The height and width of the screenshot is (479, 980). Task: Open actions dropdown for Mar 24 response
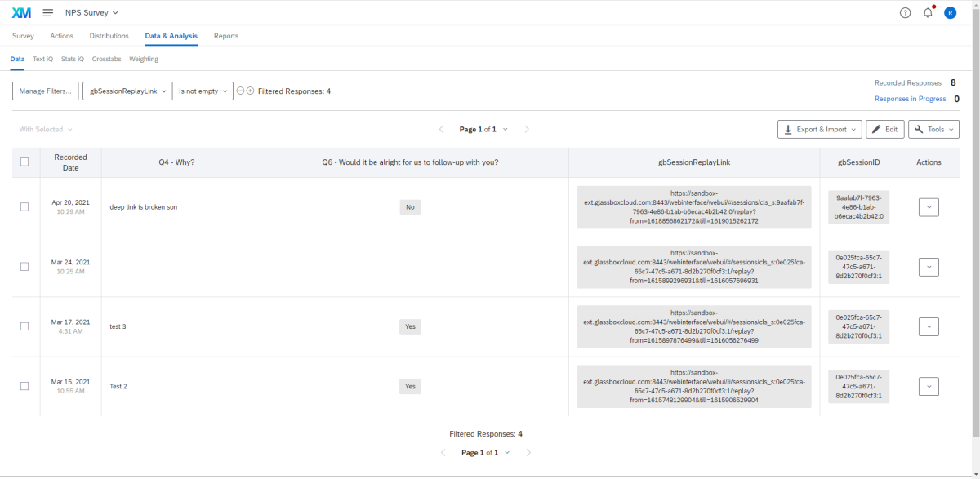pyautogui.click(x=929, y=267)
